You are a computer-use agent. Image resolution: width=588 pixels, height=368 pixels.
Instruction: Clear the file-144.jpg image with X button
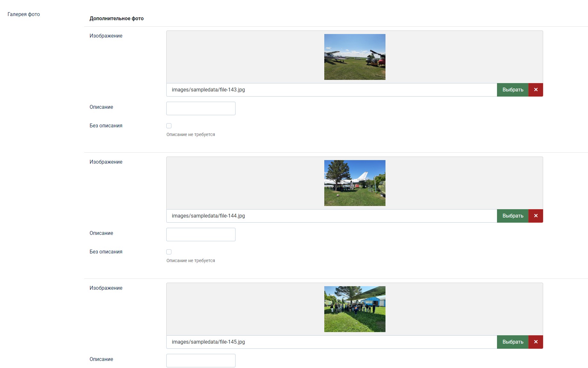point(535,216)
